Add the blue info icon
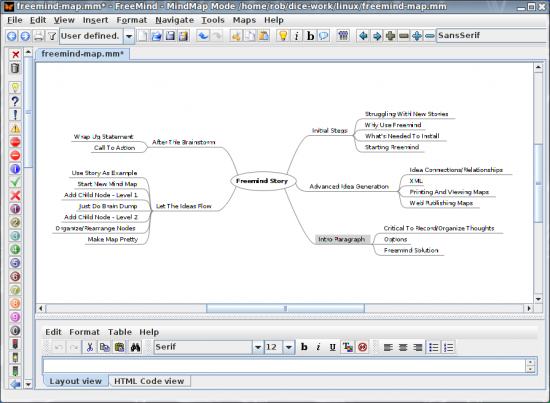 (x=15, y=169)
